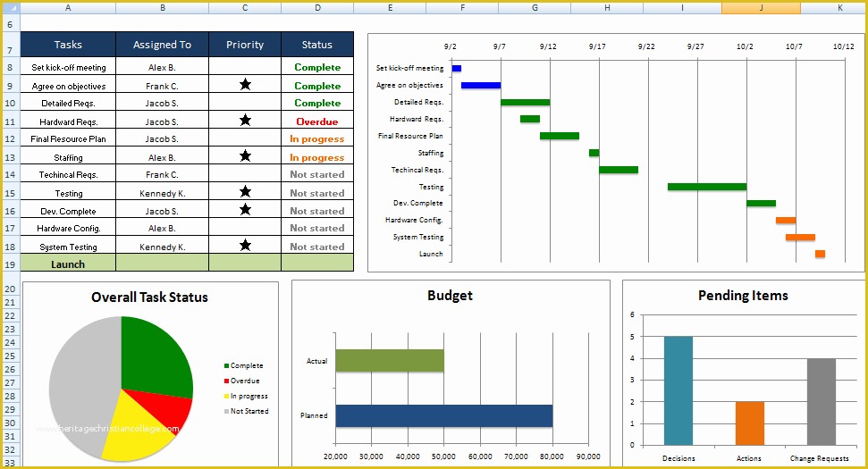Click the gray Change Requests bar
This screenshot has width=868, height=469.
coord(821,401)
